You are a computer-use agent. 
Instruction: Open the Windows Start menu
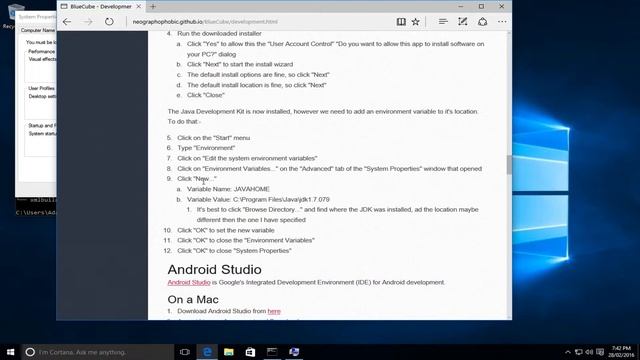10,352
